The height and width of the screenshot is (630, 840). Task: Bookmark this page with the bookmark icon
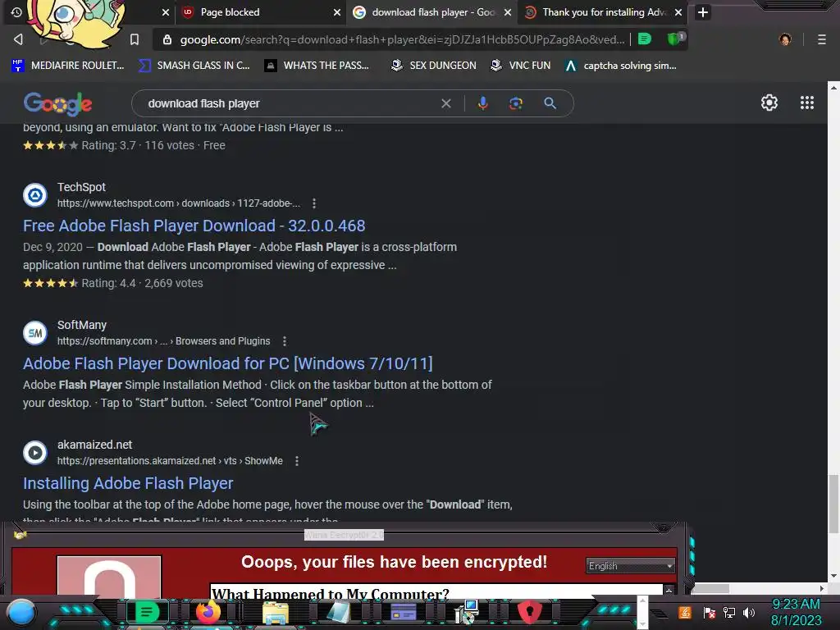[x=135, y=39]
